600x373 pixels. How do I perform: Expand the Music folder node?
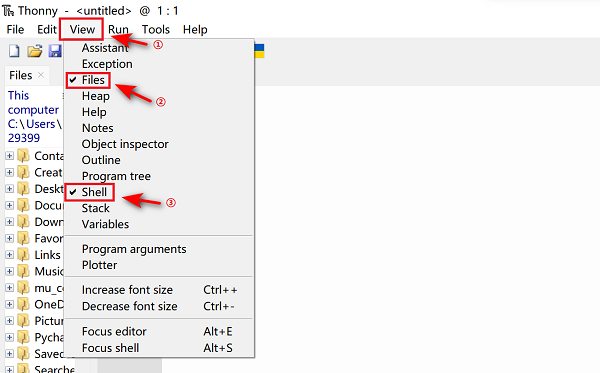(10, 271)
